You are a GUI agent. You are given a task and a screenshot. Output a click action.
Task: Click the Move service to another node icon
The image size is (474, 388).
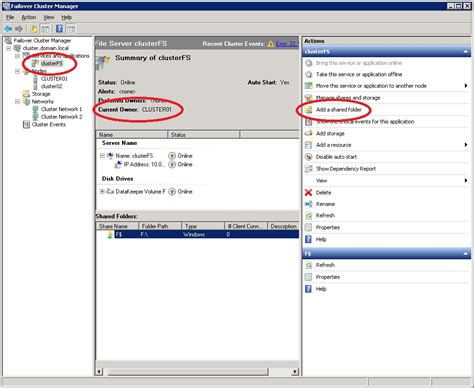(309, 86)
